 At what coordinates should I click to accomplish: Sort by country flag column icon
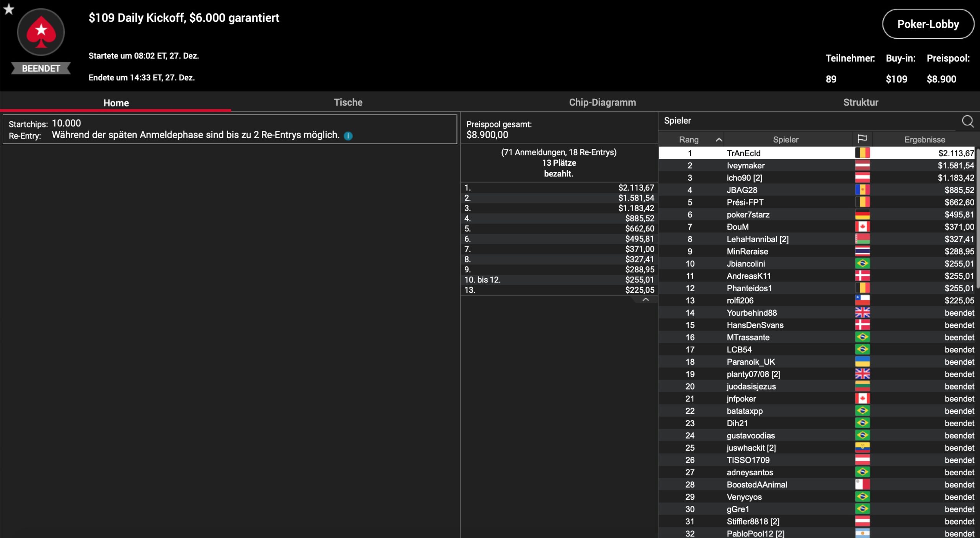pyautogui.click(x=862, y=139)
